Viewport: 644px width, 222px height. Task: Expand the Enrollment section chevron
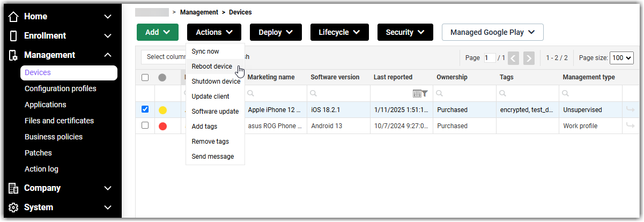(108, 36)
